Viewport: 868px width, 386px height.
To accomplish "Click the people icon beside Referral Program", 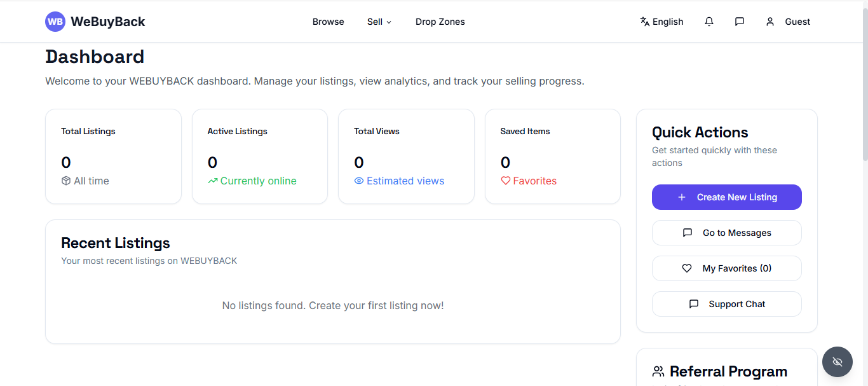I will [x=658, y=371].
